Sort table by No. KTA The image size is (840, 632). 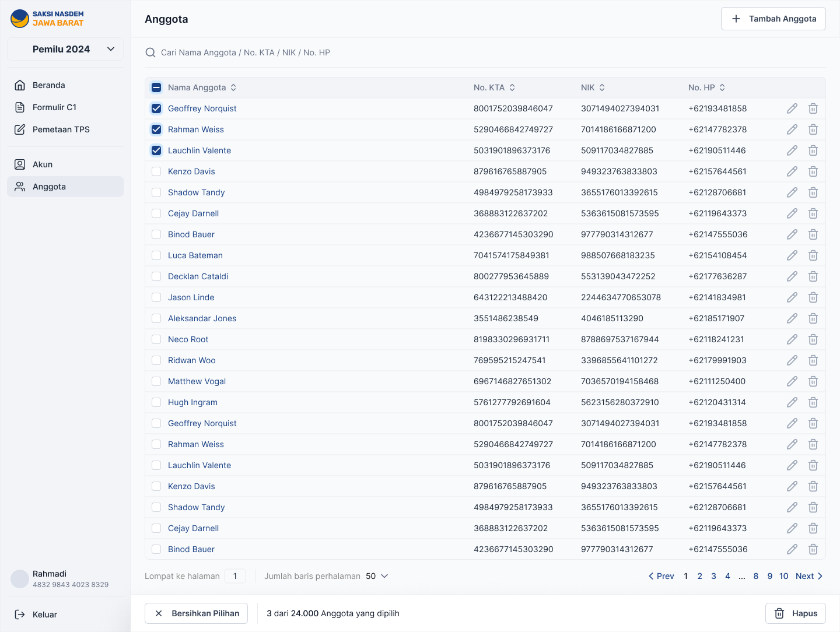coord(512,87)
